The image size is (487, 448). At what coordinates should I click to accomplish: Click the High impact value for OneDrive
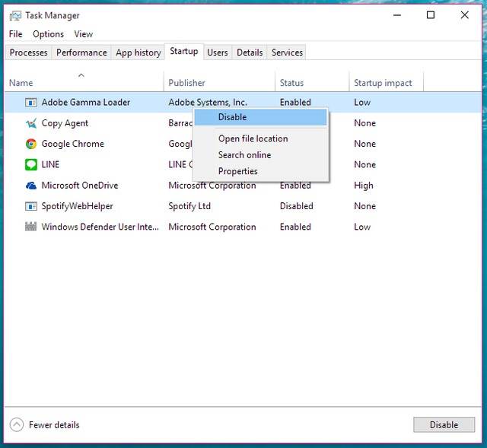coord(364,186)
